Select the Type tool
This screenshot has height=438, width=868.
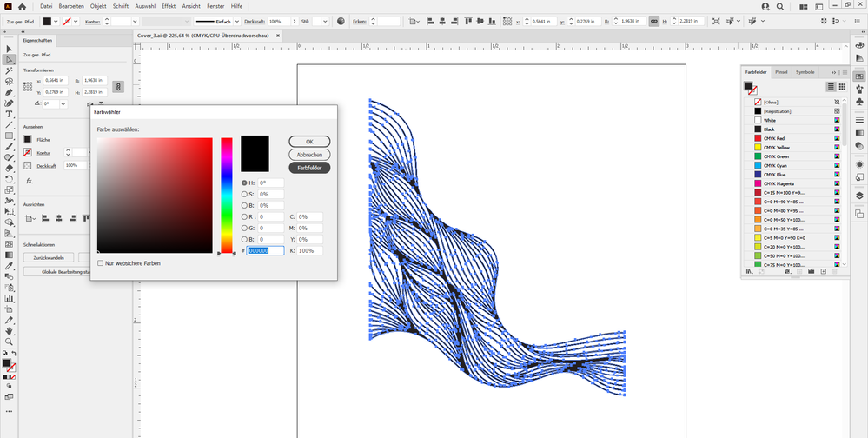click(9, 114)
